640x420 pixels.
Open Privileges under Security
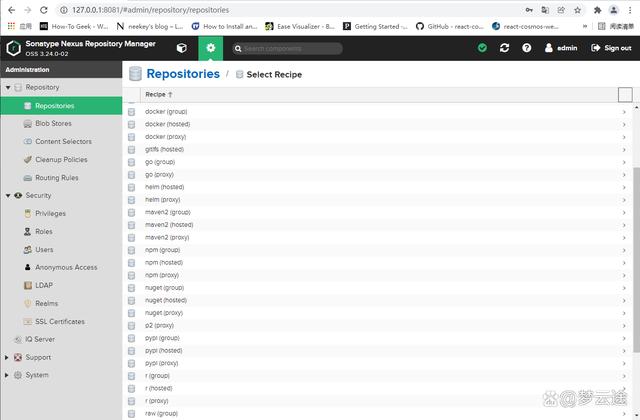click(x=61, y=213)
